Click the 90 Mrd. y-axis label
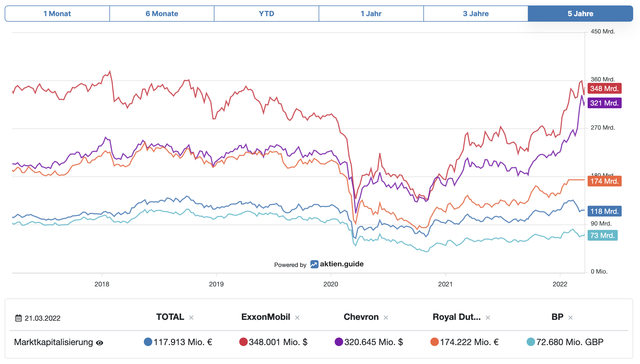Viewport: 640px width, 364px height. (601, 224)
